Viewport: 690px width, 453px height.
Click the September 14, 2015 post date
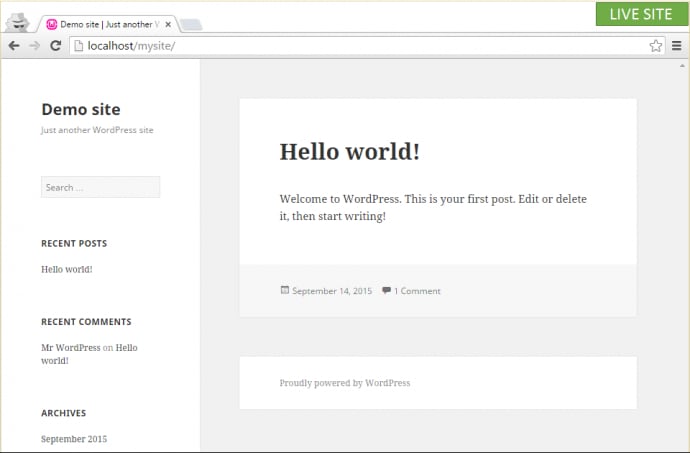(332, 291)
